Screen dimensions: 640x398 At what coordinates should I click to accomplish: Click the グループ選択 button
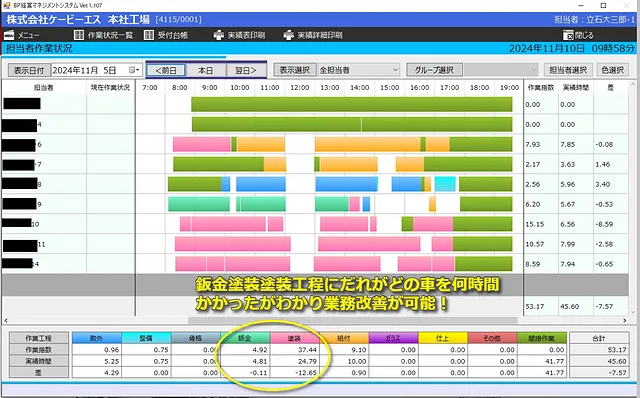pyautogui.click(x=434, y=70)
